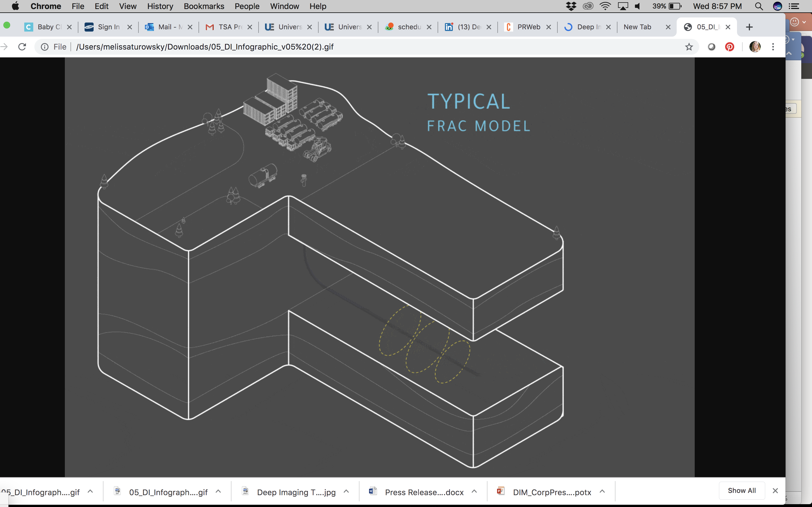Click the site information icon

(x=45, y=47)
